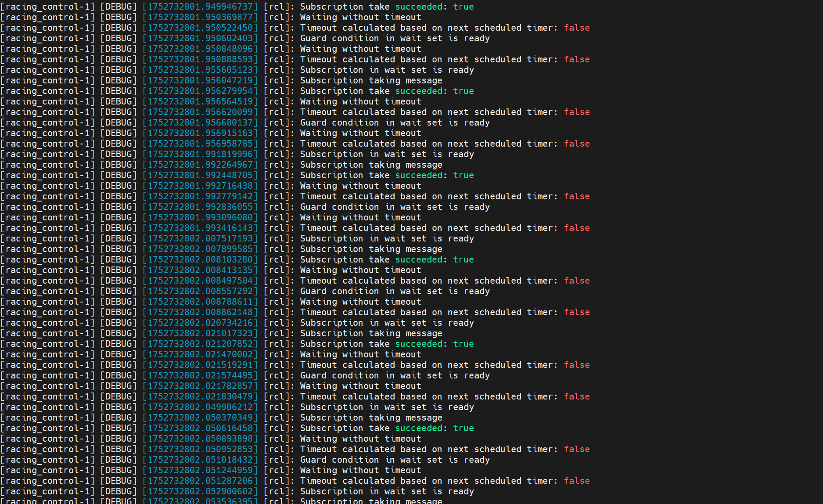Click "racing_control-1" prefix on the 1752732802.020734216 line
This screenshot has height=504, width=823.
(47, 323)
